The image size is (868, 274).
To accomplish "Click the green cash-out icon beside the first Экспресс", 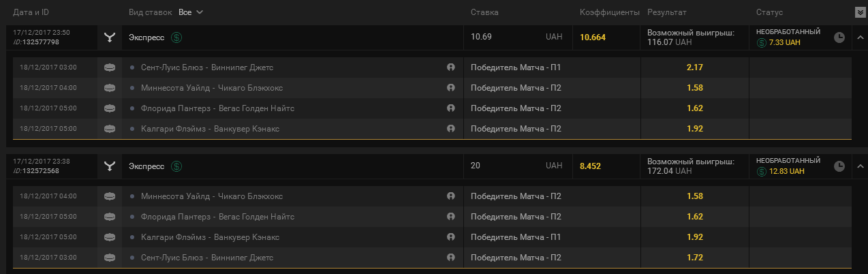I will tap(176, 37).
